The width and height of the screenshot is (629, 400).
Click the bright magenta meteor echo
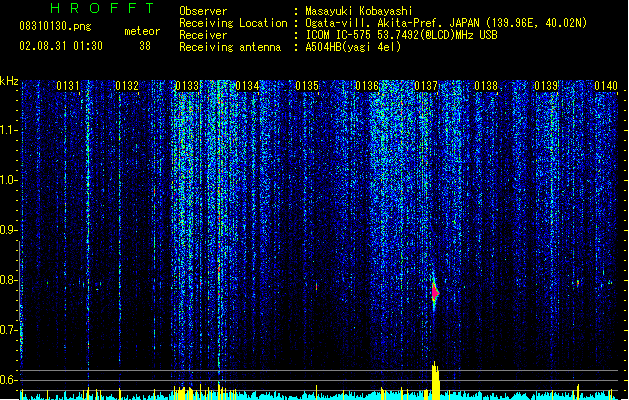(435, 293)
